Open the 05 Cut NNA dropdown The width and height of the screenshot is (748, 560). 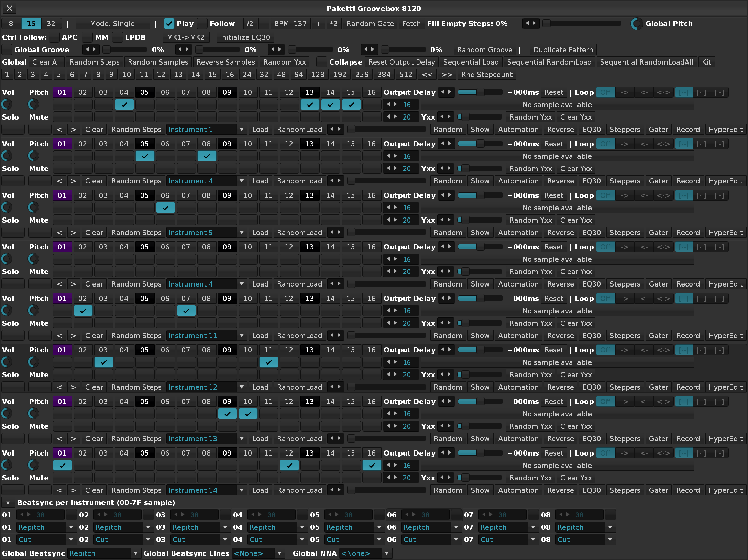(354, 540)
